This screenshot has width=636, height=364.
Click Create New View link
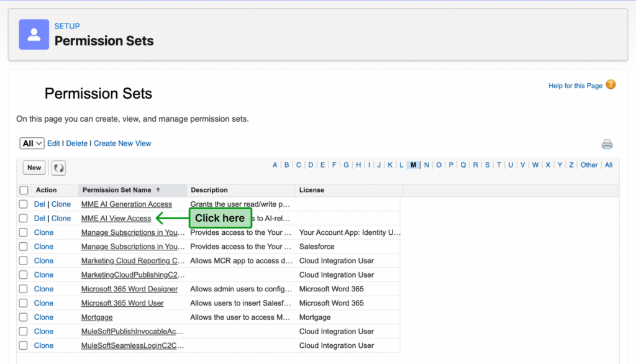[122, 143]
